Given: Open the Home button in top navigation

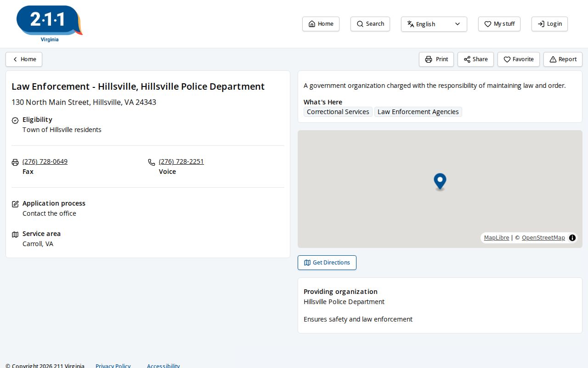Looking at the screenshot, I should (321, 24).
